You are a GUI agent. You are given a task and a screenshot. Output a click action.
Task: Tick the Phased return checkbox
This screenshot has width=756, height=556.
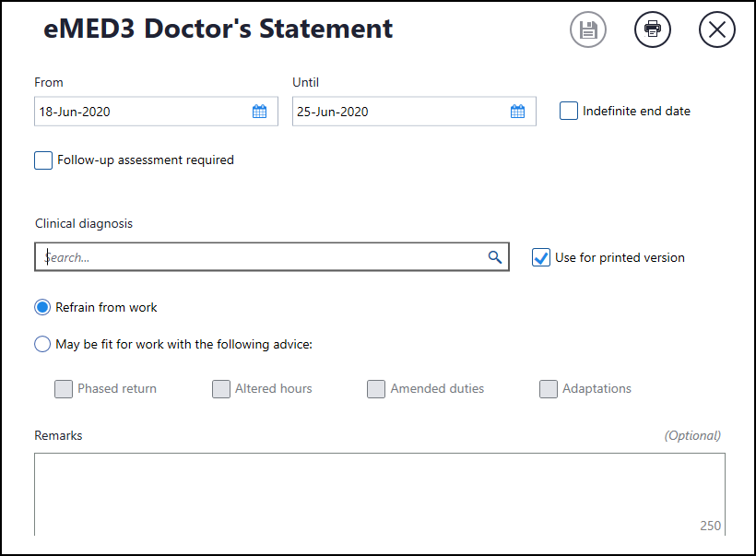click(64, 389)
